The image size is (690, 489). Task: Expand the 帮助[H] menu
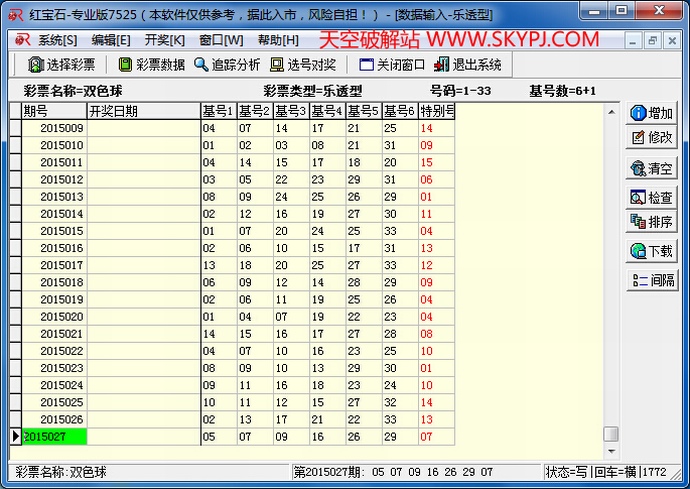point(277,40)
